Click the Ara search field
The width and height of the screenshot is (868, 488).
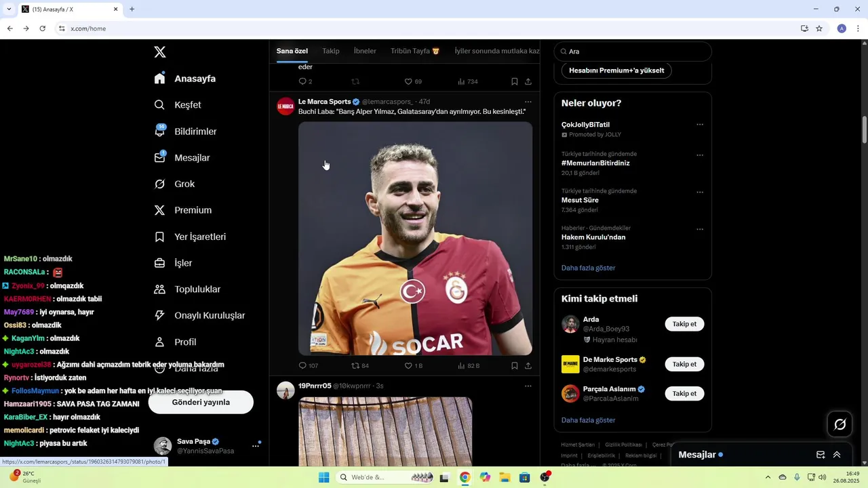(x=633, y=52)
